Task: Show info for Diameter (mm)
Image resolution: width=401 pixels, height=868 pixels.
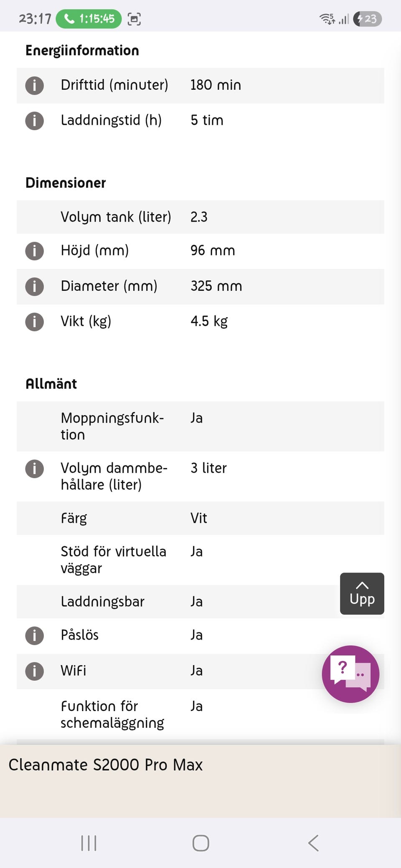Action: (x=35, y=287)
